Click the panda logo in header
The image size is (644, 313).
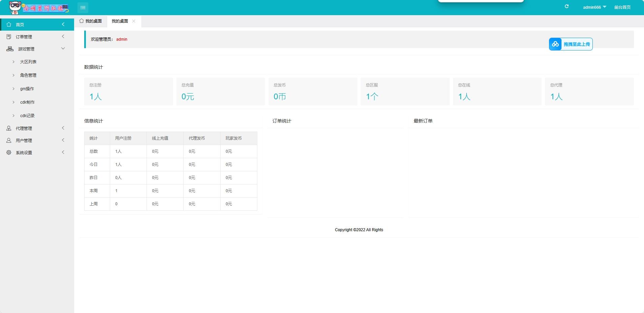pyautogui.click(x=15, y=7)
